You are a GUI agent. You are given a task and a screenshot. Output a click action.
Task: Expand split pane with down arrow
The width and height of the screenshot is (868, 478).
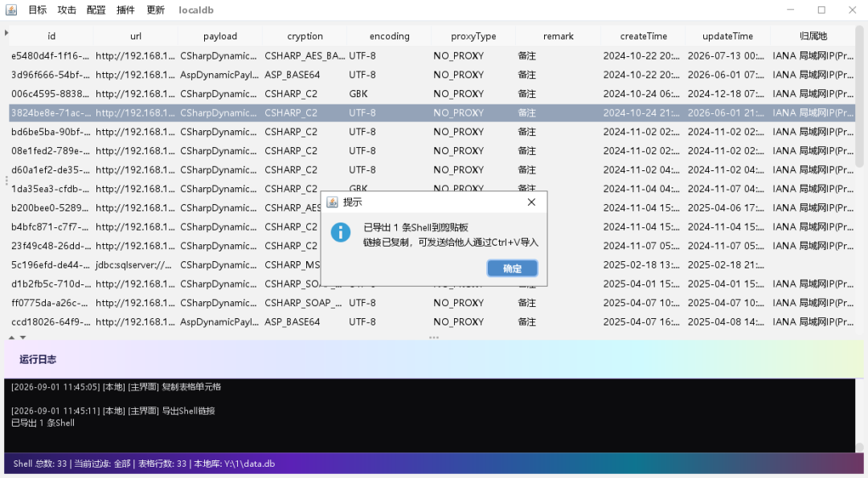click(x=23, y=337)
